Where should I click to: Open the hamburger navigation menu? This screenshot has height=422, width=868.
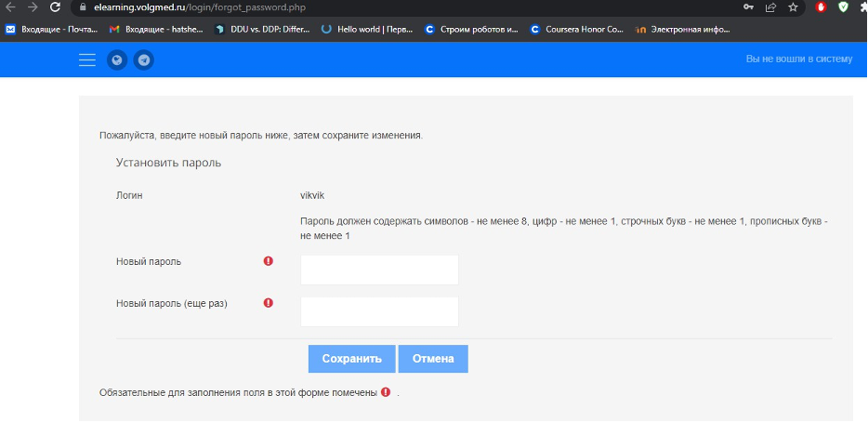(x=87, y=60)
